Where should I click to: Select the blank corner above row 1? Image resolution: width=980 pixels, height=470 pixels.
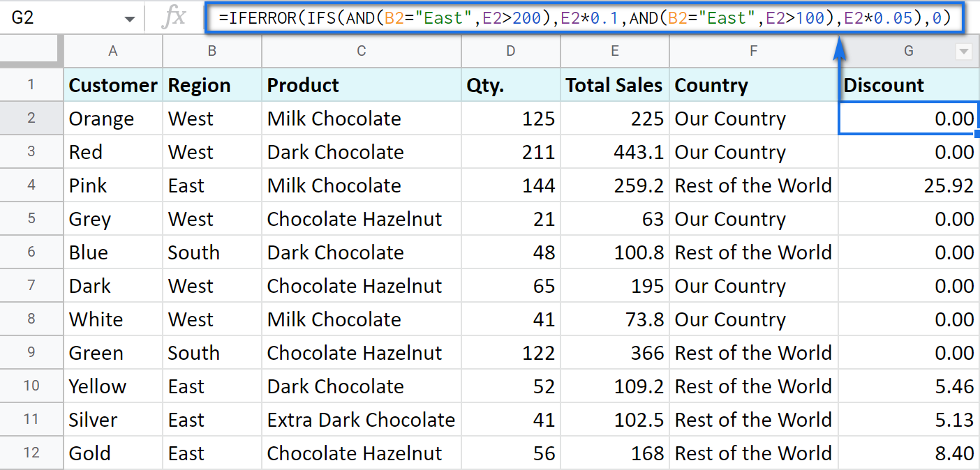[31, 51]
